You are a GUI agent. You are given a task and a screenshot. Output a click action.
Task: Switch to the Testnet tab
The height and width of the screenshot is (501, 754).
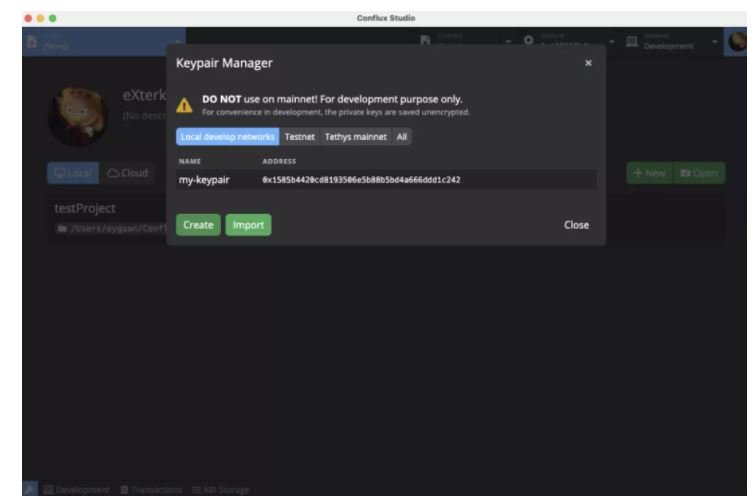(300, 137)
